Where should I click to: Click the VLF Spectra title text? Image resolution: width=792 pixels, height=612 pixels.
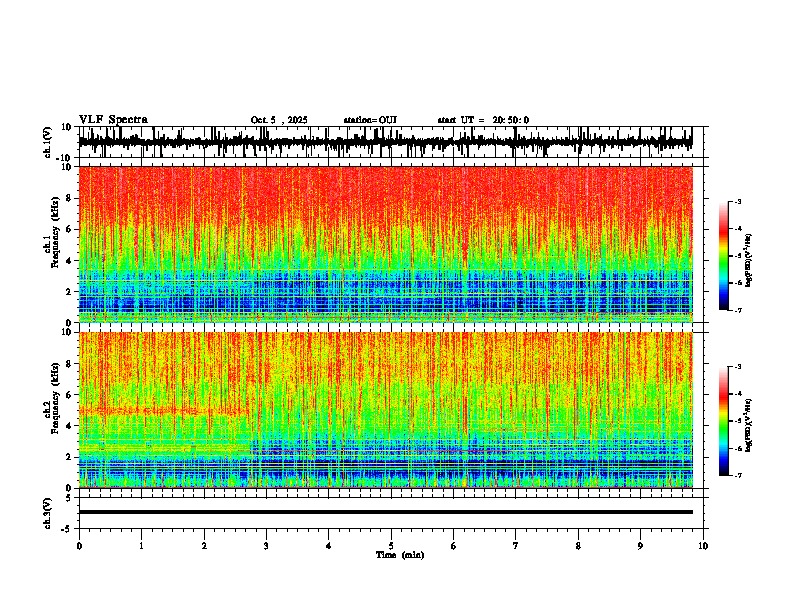[113, 120]
